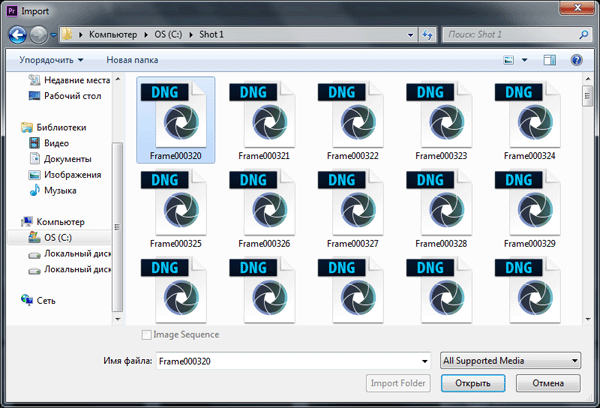Image resolution: width=600 pixels, height=408 pixels.
Task: Open the Музыка library
Action: tap(53, 190)
